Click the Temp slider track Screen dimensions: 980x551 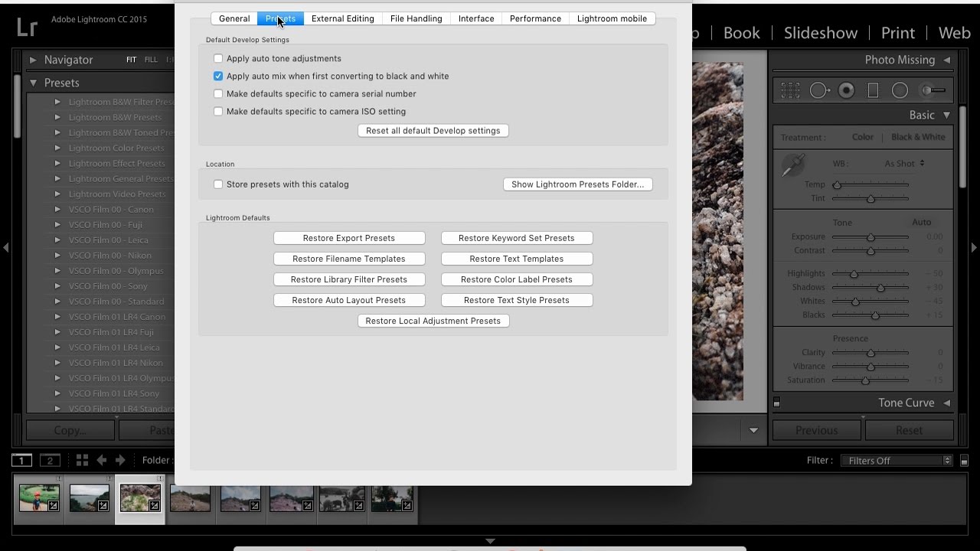point(871,184)
